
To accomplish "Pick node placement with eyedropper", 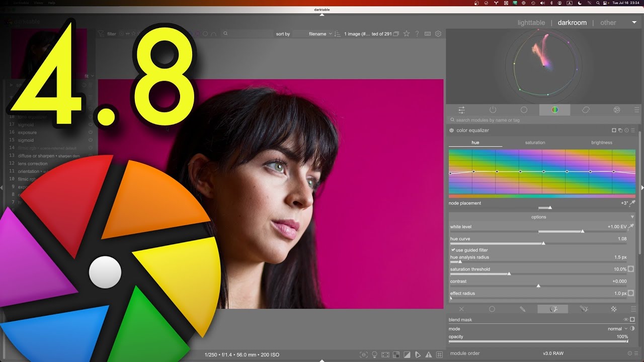I will 632,203.
